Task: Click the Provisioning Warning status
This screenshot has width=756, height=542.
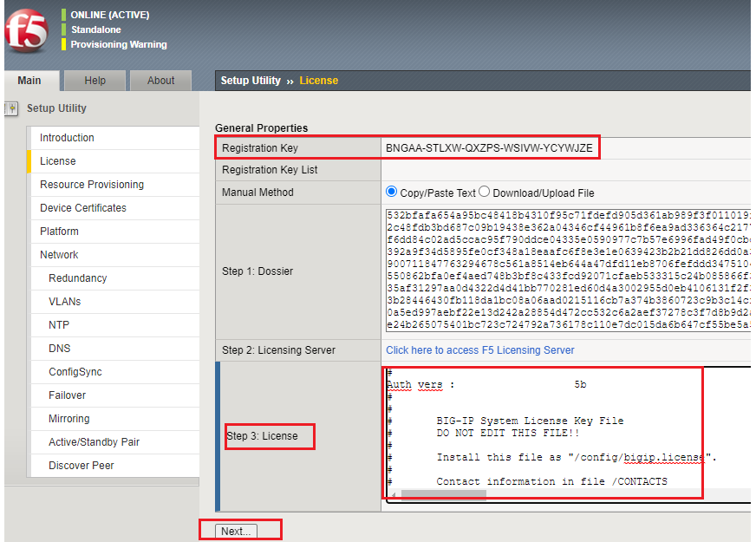Action: (119, 44)
